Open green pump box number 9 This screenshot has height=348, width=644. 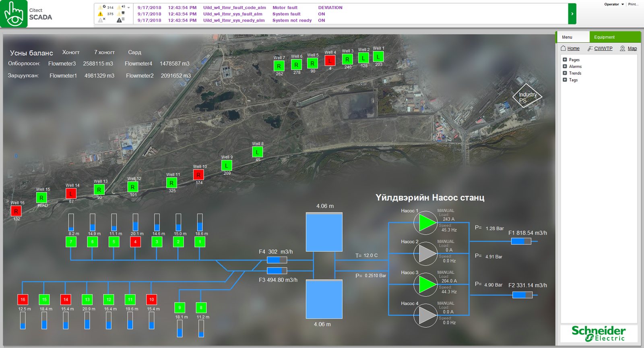(x=180, y=308)
